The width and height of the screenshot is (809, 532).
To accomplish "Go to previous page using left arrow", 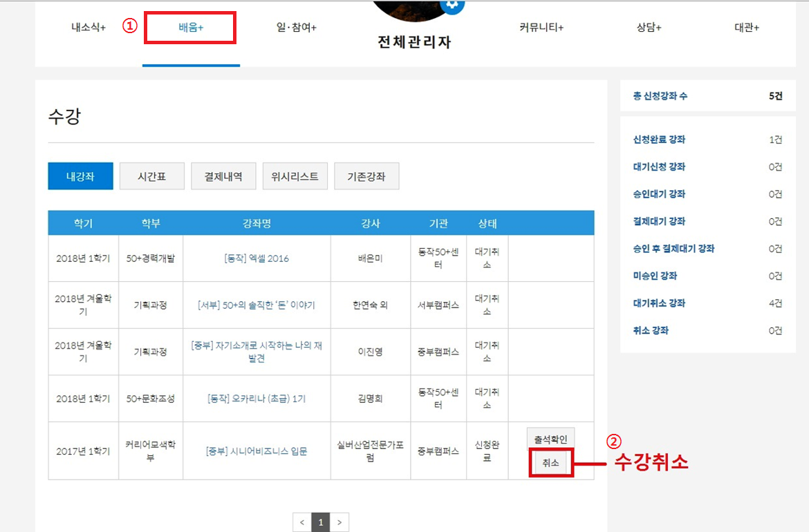I will coord(301,522).
